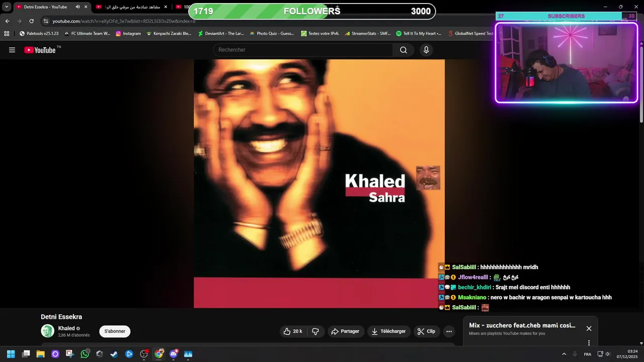This screenshot has height=362, width=644.
Task: Click the Khaled Sahra album video player
Action: pyautogui.click(x=319, y=184)
